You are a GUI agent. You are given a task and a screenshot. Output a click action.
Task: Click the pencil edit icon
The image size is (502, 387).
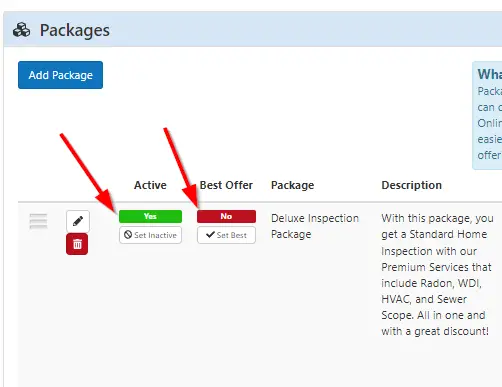pos(78,221)
